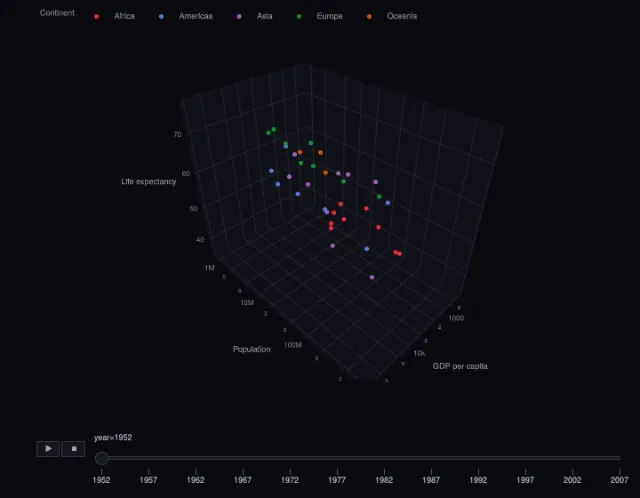This screenshot has width=640, height=498.
Task: Jump the slider to year 1962
Action: (x=196, y=480)
